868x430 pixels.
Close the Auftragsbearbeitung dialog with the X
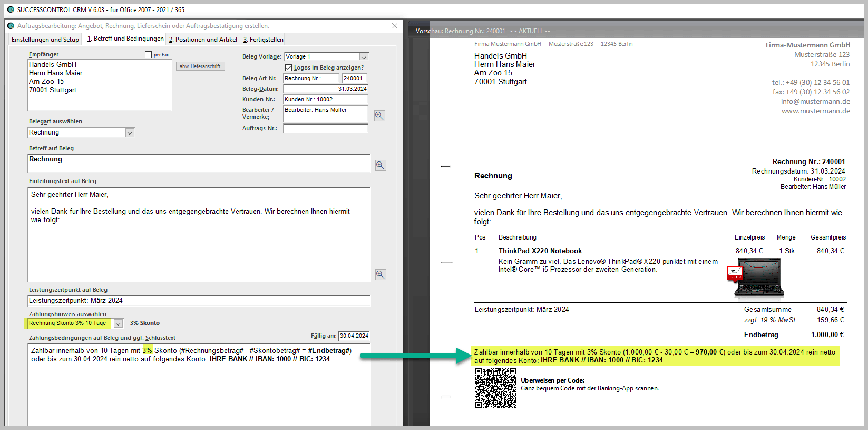coord(395,26)
